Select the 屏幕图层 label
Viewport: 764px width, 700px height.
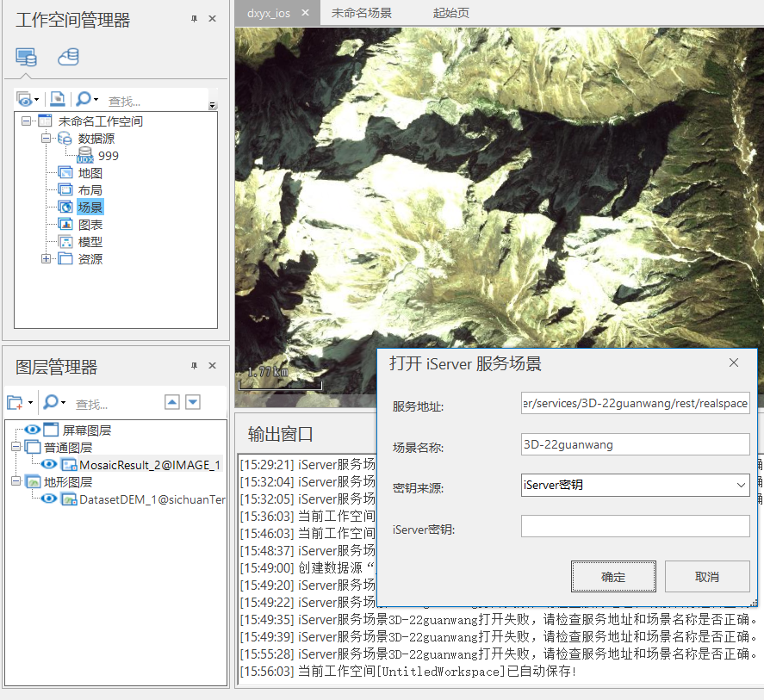pyautogui.click(x=87, y=431)
